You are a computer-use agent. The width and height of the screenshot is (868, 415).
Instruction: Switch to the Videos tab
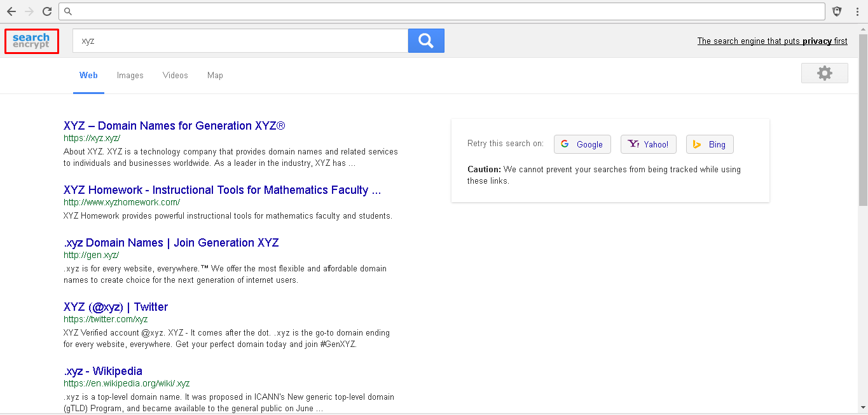tap(176, 75)
